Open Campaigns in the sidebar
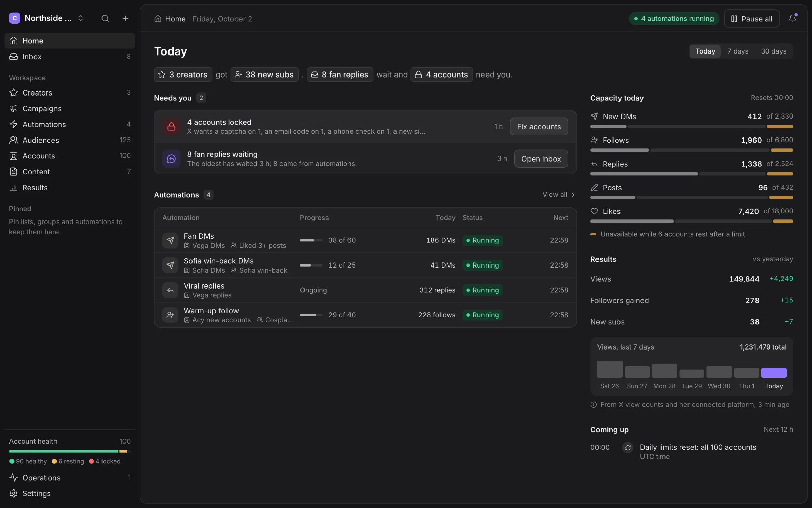This screenshot has width=812, height=508. click(x=70, y=108)
